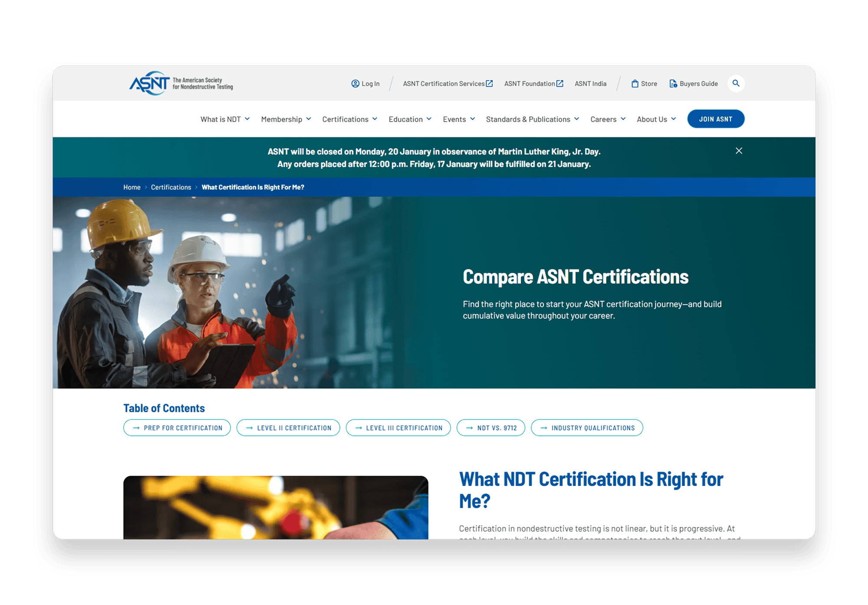Click the Table of Contents heading
The height and width of the screenshot is (605, 868).
pyautogui.click(x=164, y=408)
